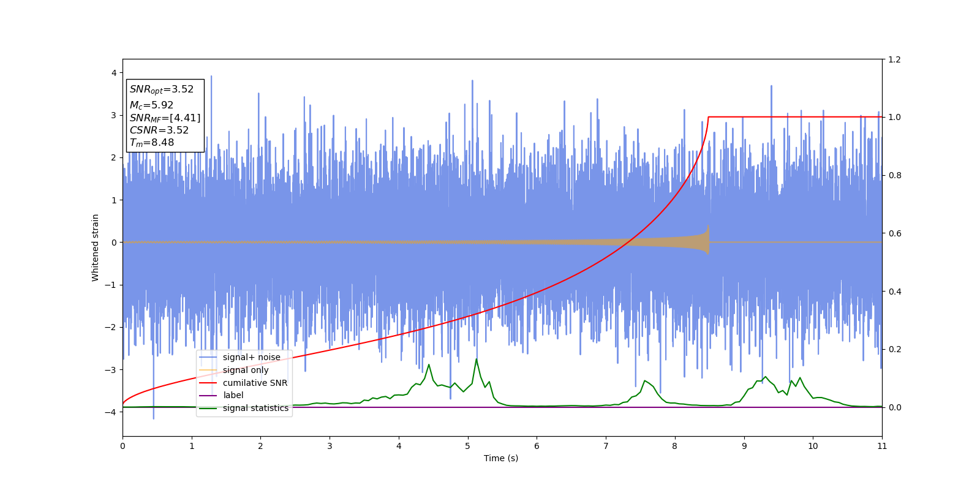The width and height of the screenshot is (980, 490).
Task: Click left y-axis tick label −4
Action: (x=110, y=412)
